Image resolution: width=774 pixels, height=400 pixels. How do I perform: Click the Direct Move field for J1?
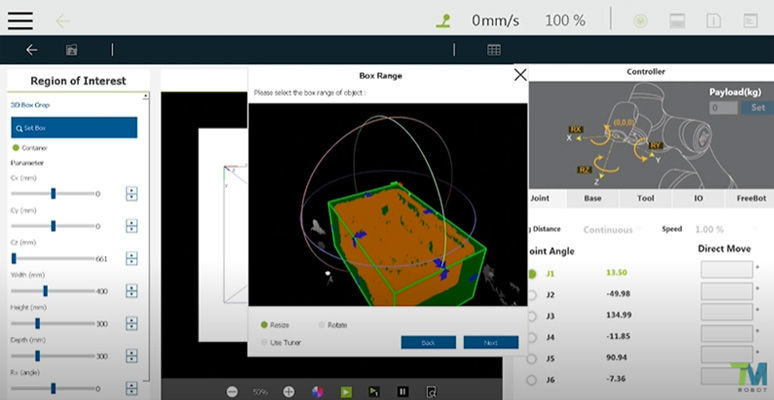[727, 270]
